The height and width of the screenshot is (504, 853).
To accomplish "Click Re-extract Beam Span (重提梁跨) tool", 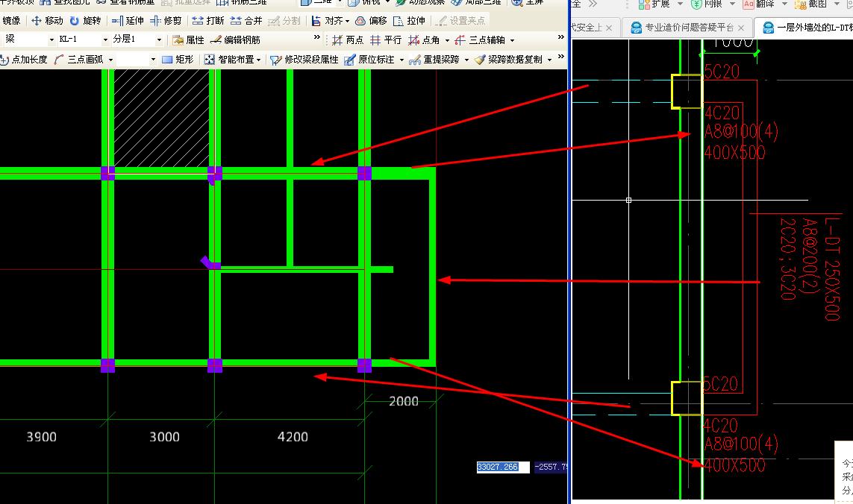I will pyautogui.click(x=434, y=59).
